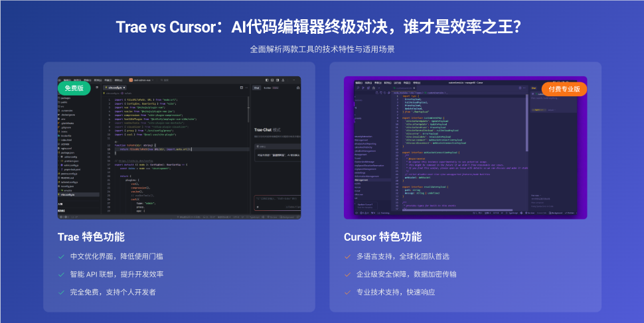
Task: Click the orange checkmark beside 专业技术支持
Action: pyautogui.click(x=347, y=292)
